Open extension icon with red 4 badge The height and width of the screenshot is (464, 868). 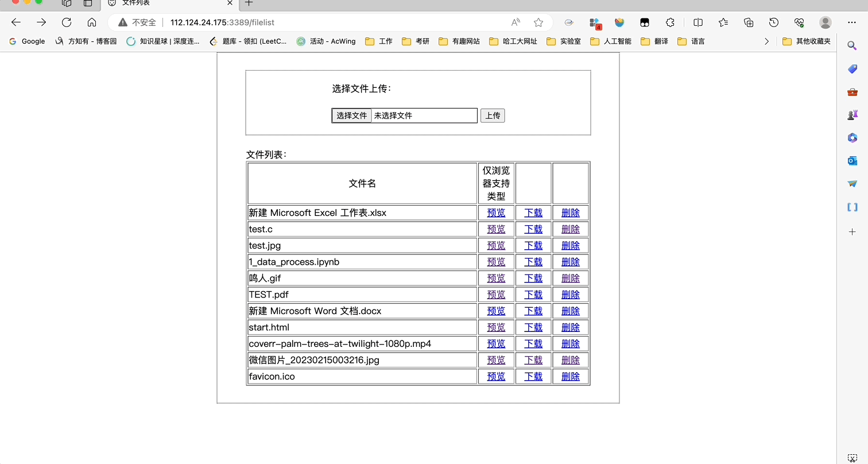pyautogui.click(x=595, y=23)
